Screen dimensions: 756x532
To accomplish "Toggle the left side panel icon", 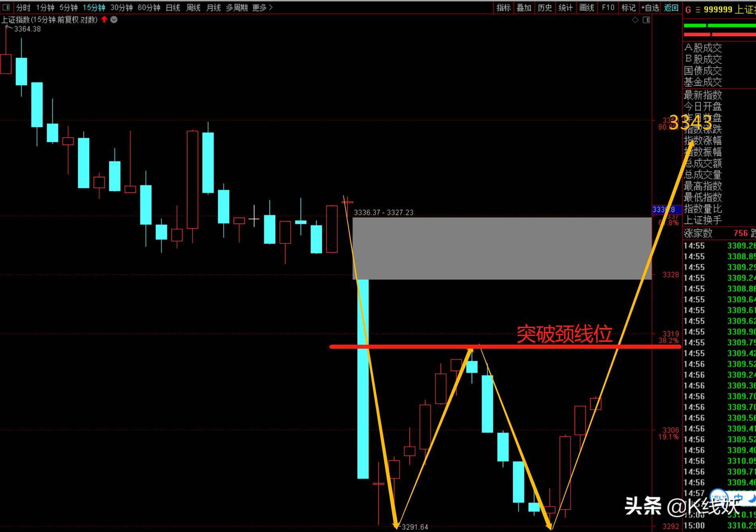I will pos(6,7).
